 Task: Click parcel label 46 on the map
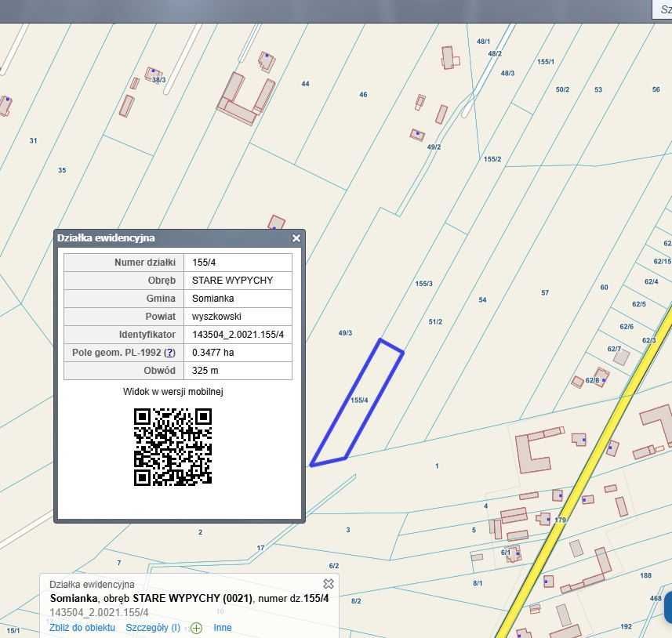[363, 94]
